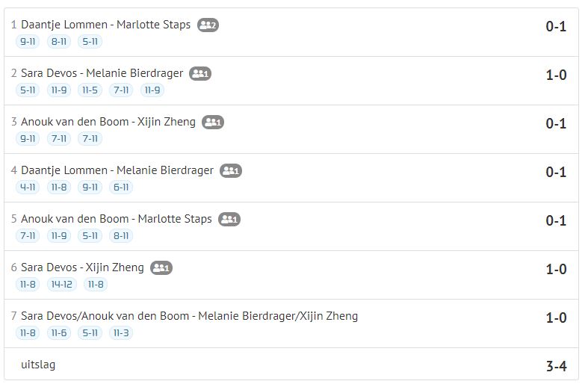Click spectator badge for Anouk van den Boom - Marlotte Staps
The image size is (588, 384).
click(x=229, y=220)
